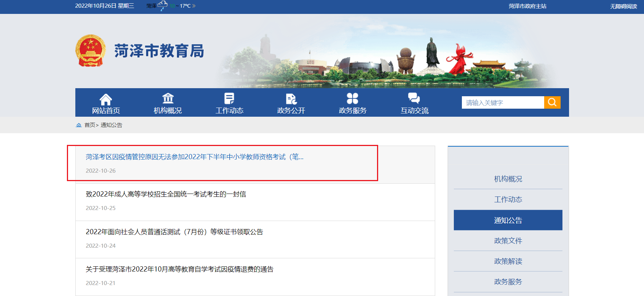
Task: Go to 首页 in the breadcrumb
Action: click(x=90, y=125)
